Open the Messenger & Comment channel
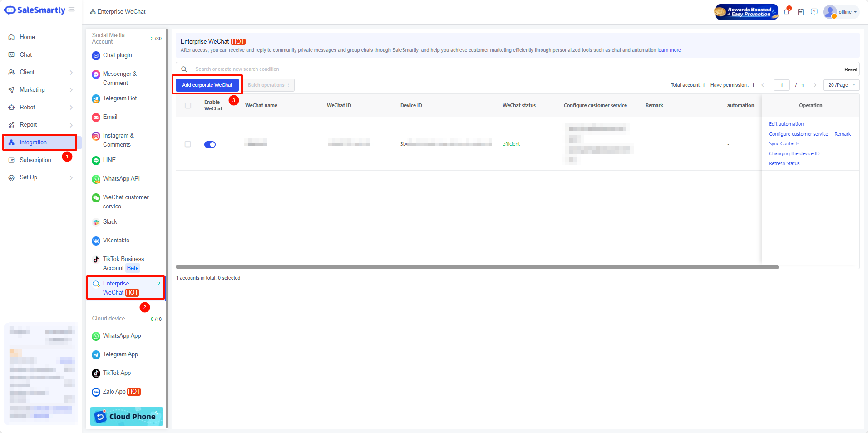The width and height of the screenshot is (868, 433). (x=119, y=78)
